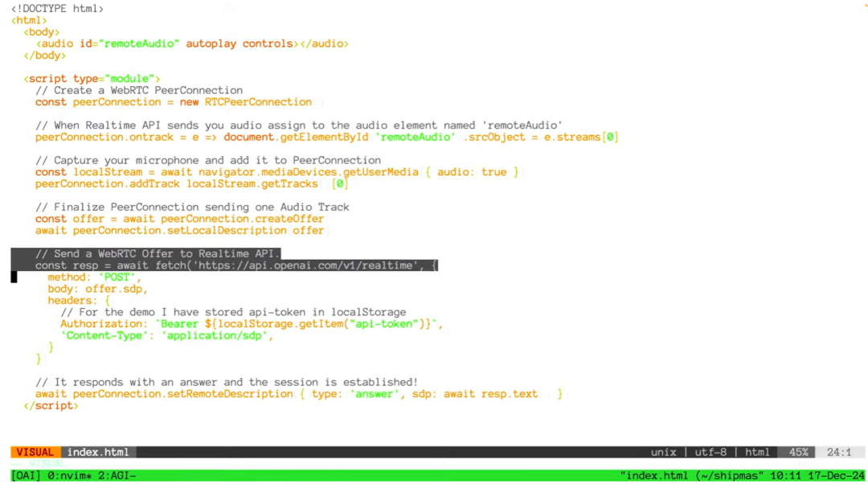Click the 10:11 clock in tmux bar
868x485 pixels.
coord(785,475)
